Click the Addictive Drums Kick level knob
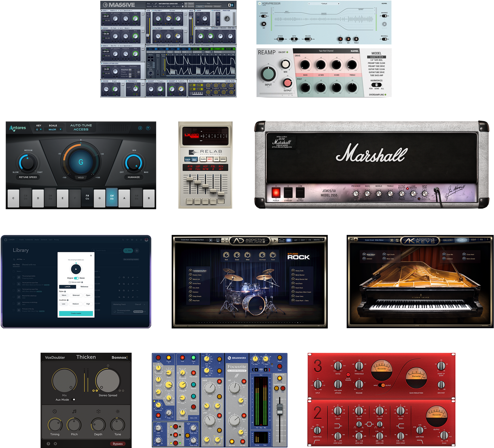The height and width of the screenshot is (448, 494). pos(226,255)
